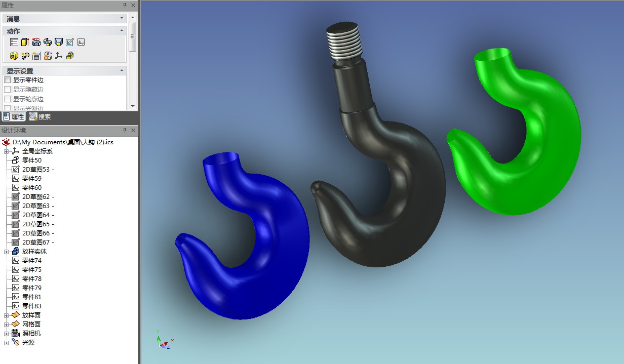Enable the 显示零件边 checkbox

click(x=8, y=80)
